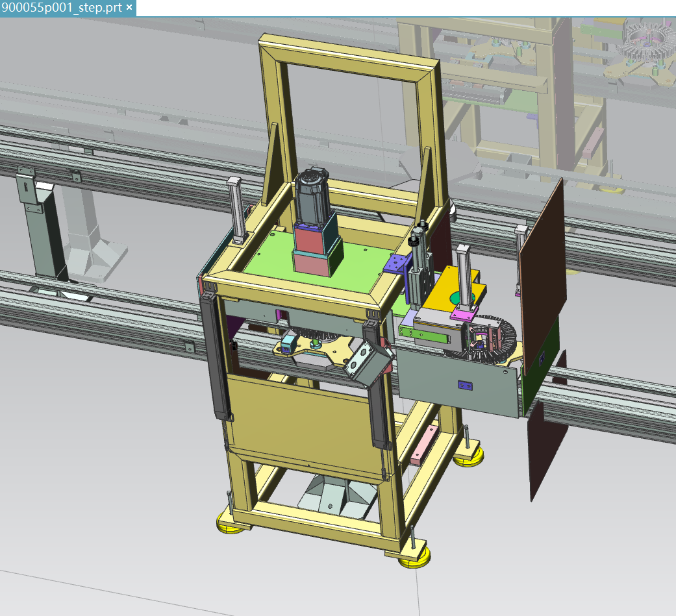Select the rear-right yellow leveling foot
Screen dimensions: 676x616
(x=468, y=457)
